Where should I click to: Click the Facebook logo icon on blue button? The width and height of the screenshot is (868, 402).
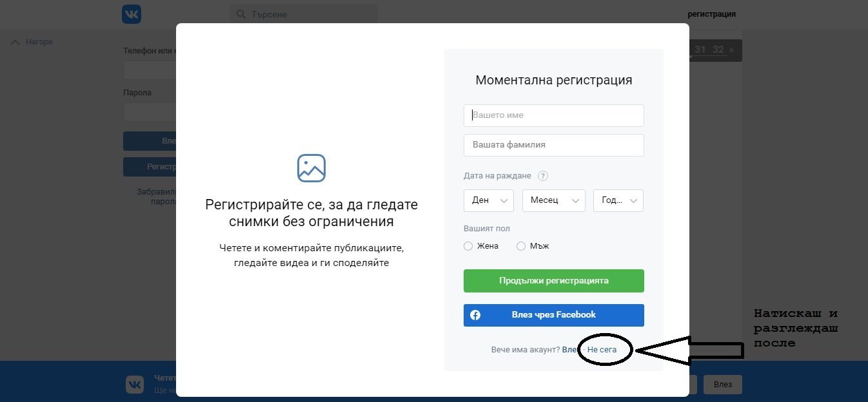tap(475, 315)
